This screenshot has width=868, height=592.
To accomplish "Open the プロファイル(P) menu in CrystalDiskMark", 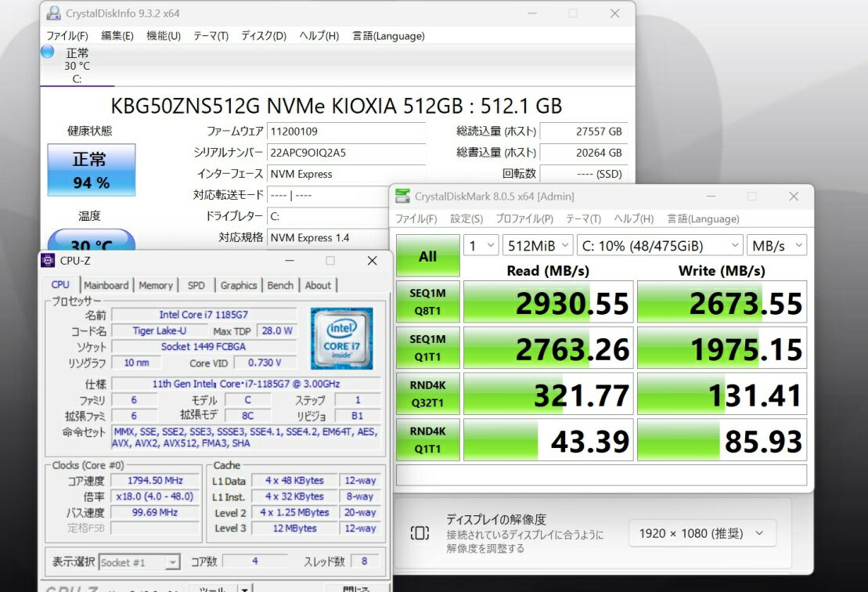I will tap(524, 219).
